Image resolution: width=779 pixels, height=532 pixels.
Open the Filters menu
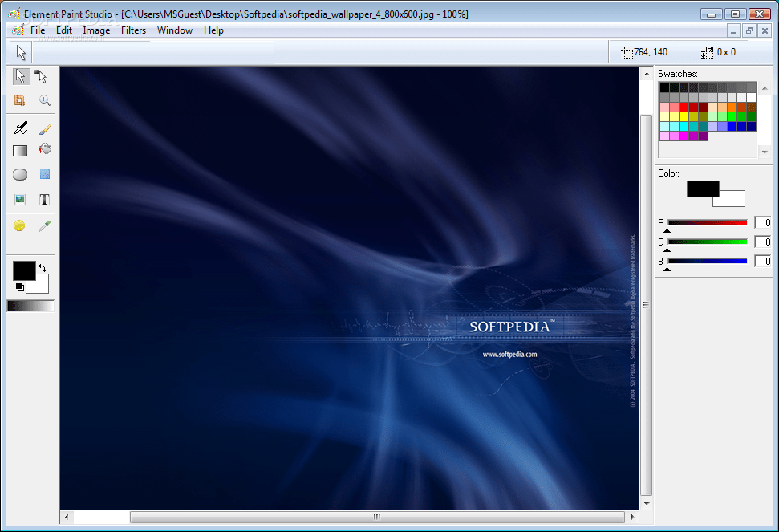134,30
